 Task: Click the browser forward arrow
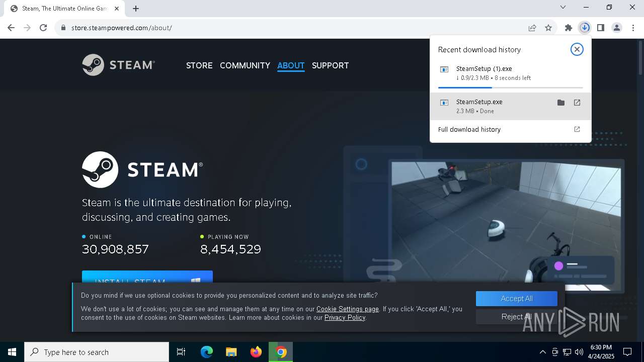[x=27, y=28]
